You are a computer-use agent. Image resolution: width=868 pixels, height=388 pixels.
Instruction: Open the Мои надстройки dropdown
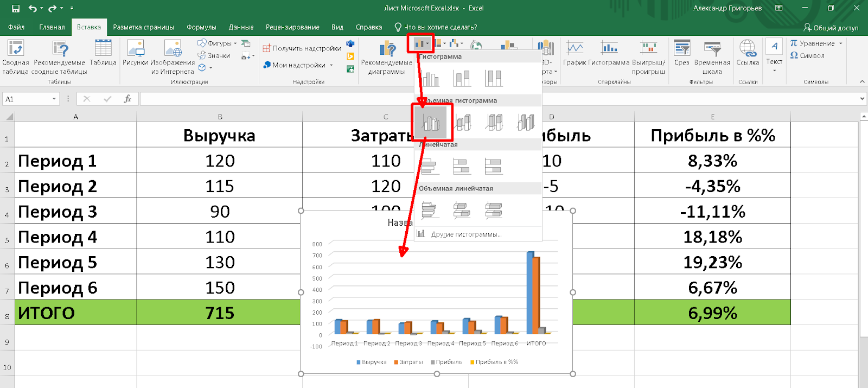click(331, 65)
